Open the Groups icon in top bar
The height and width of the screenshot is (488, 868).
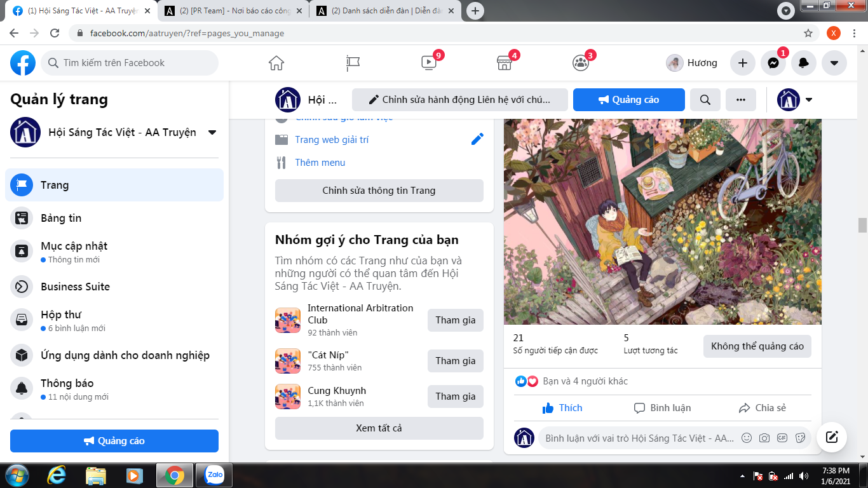click(x=581, y=63)
